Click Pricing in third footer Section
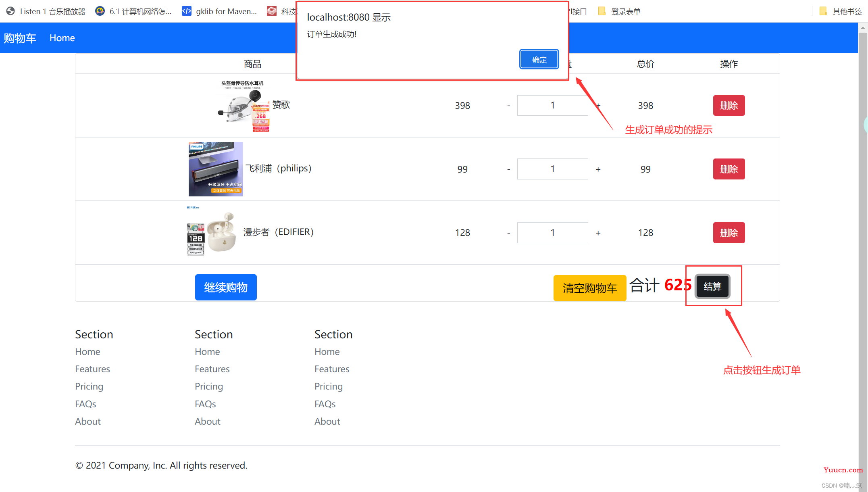Viewport: 868px width, 492px height. tap(329, 386)
